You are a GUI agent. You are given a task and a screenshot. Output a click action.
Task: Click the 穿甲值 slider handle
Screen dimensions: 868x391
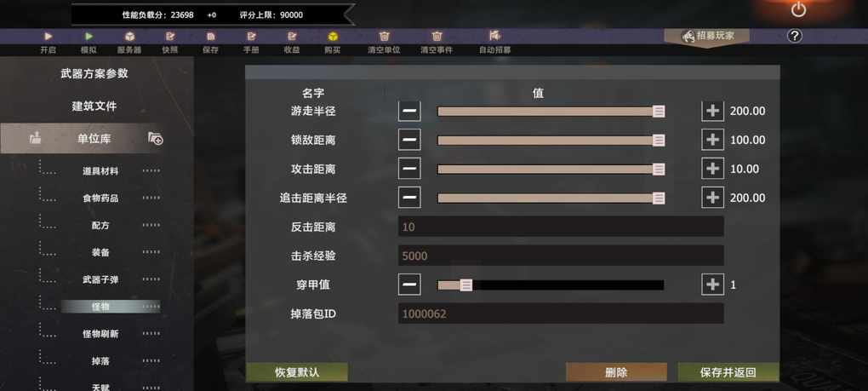click(x=466, y=285)
